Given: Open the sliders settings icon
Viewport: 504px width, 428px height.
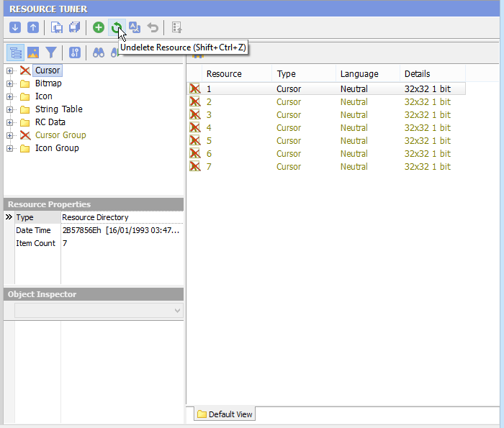Looking at the screenshot, I should (x=75, y=53).
